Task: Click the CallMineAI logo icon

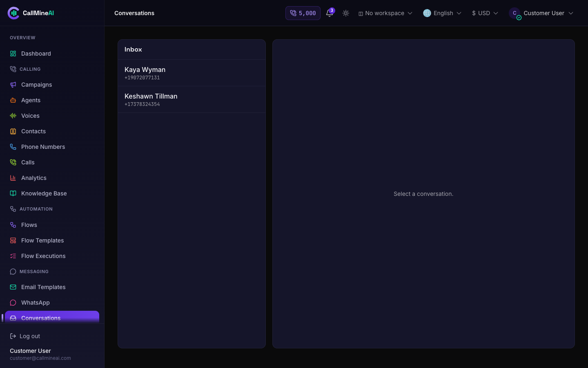Action: click(13, 13)
